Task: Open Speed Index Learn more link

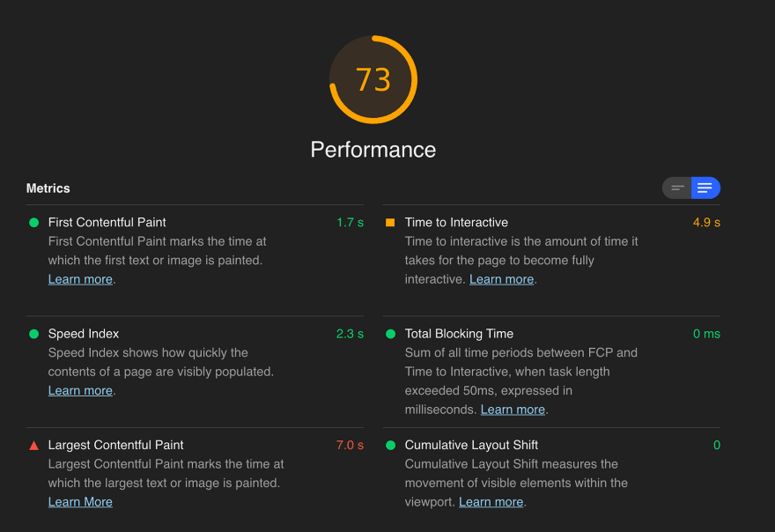Action: pyautogui.click(x=80, y=390)
